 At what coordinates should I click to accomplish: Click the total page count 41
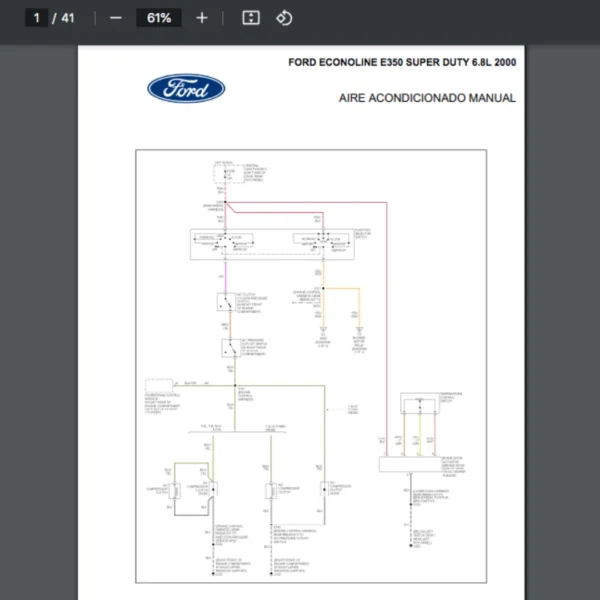(67, 18)
